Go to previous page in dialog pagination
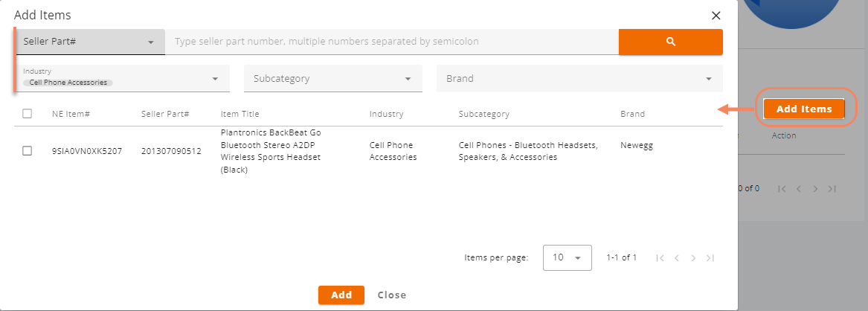The height and width of the screenshot is (311, 868). click(676, 258)
